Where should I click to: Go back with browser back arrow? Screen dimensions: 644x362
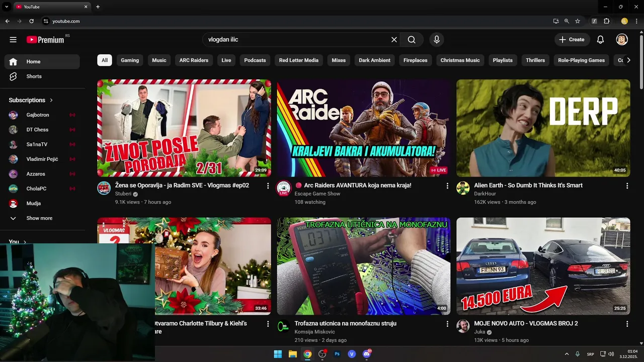7,21
